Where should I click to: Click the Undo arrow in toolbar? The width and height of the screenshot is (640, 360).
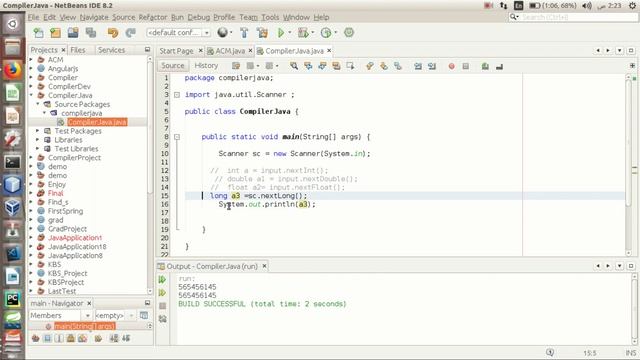[113, 33]
